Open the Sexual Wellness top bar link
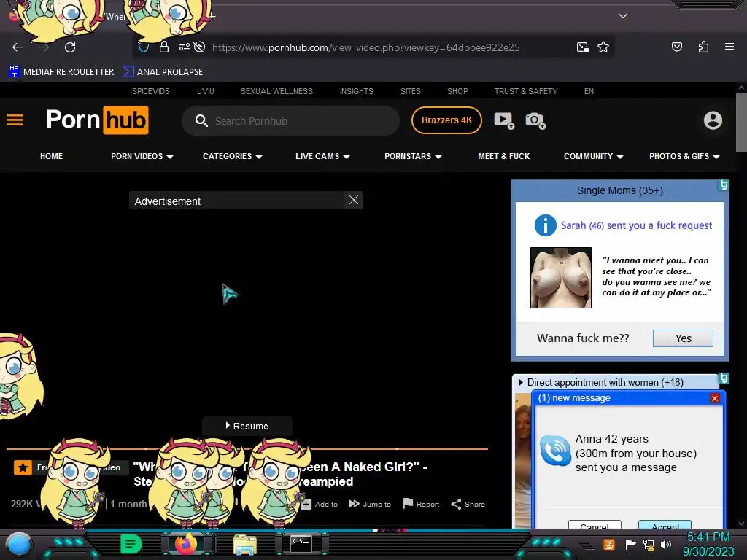Image resolution: width=747 pixels, height=560 pixels. pos(276,91)
